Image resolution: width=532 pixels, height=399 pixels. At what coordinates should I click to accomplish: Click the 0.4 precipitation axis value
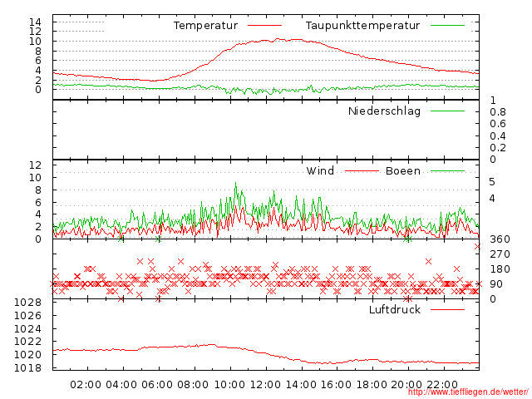pyautogui.click(x=498, y=136)
